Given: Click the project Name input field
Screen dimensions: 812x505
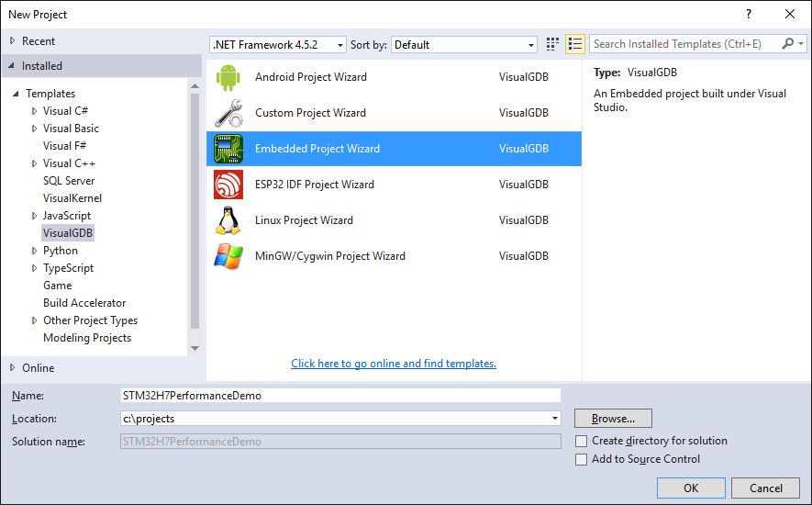Looking at the screenshot, I should (340, 396).
